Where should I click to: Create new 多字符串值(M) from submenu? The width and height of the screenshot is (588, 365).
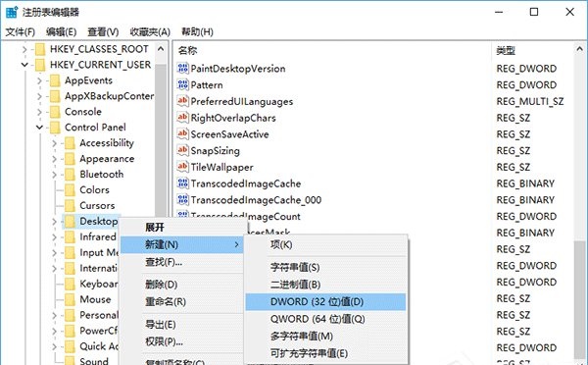(x=326, y=337)
